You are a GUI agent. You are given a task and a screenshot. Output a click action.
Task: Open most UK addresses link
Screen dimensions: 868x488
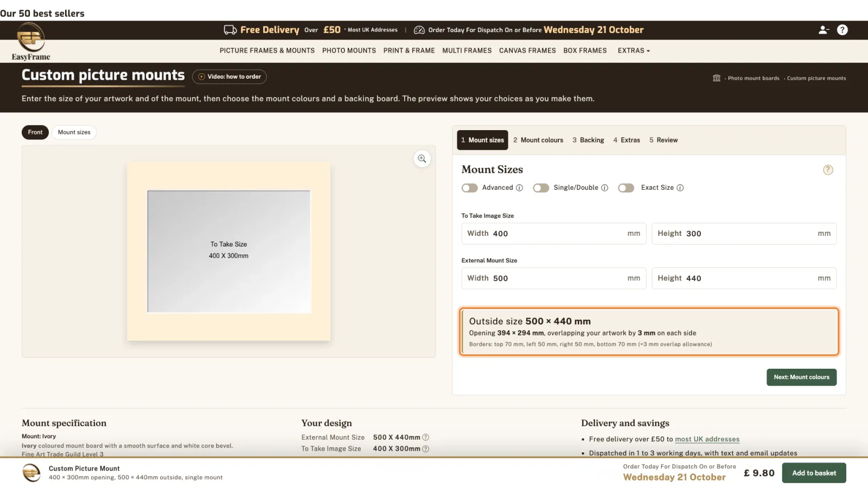pos(707,439)
